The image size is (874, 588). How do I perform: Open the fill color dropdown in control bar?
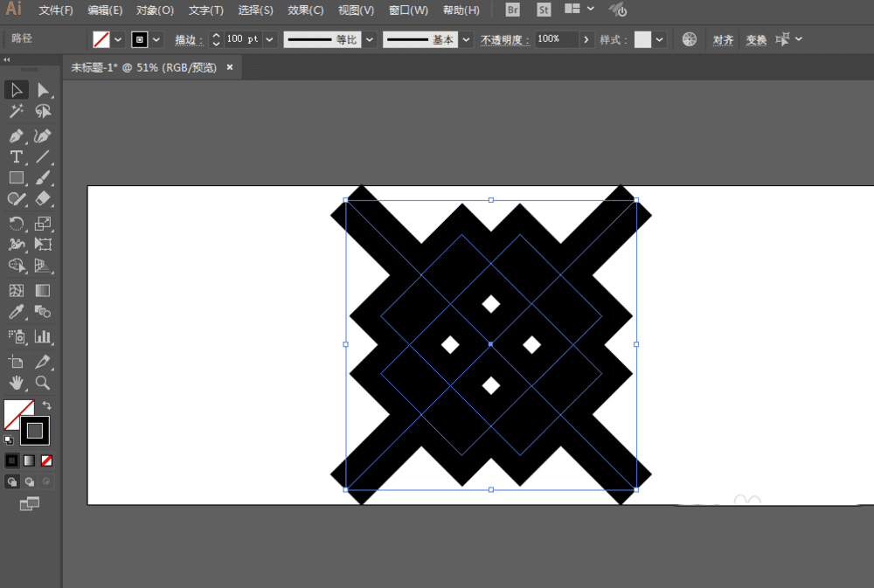(118, 39)
